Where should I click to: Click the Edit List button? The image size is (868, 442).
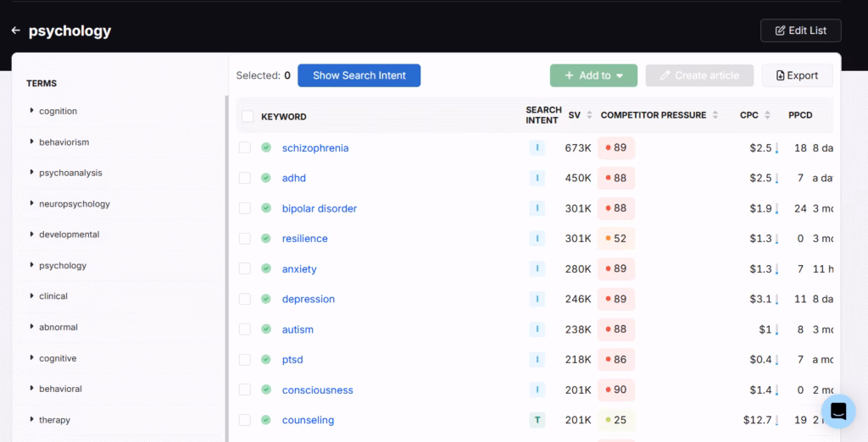pos(800,30)
